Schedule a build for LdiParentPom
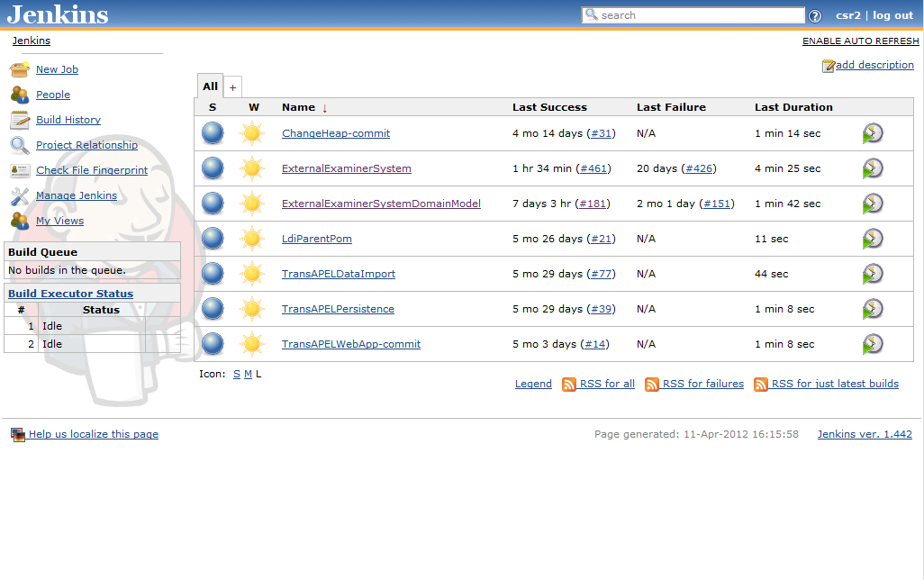Viewport: 924px width, 580px height. [871, 238]
